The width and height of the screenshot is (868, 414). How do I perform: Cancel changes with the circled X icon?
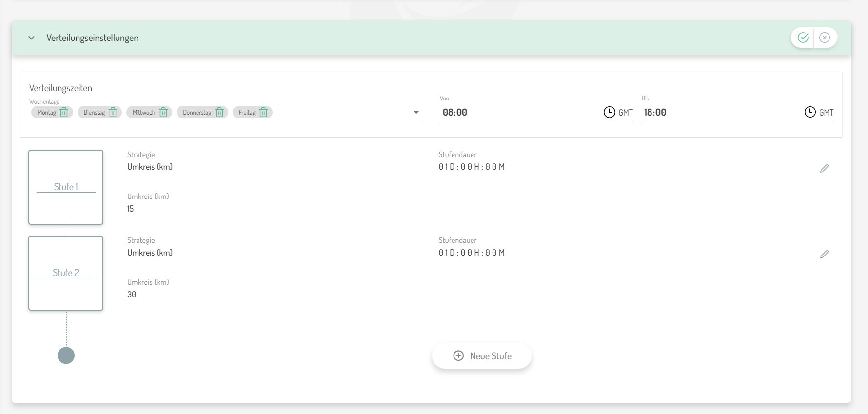pyautogui.click(x=825, y=38)
